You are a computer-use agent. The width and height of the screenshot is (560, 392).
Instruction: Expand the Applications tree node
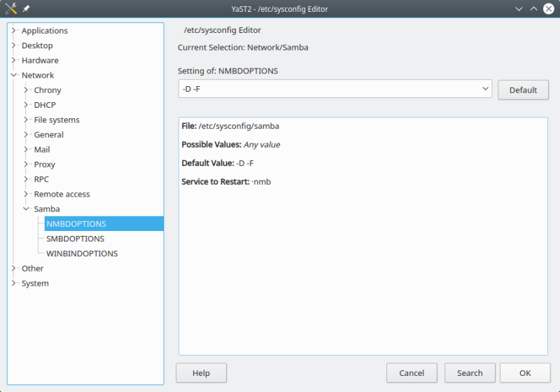(x=13, y=30)
